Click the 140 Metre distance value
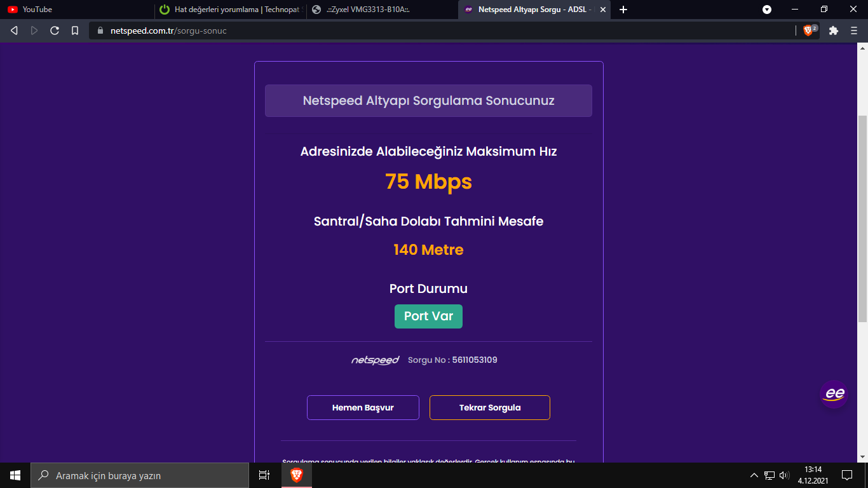 428,250
